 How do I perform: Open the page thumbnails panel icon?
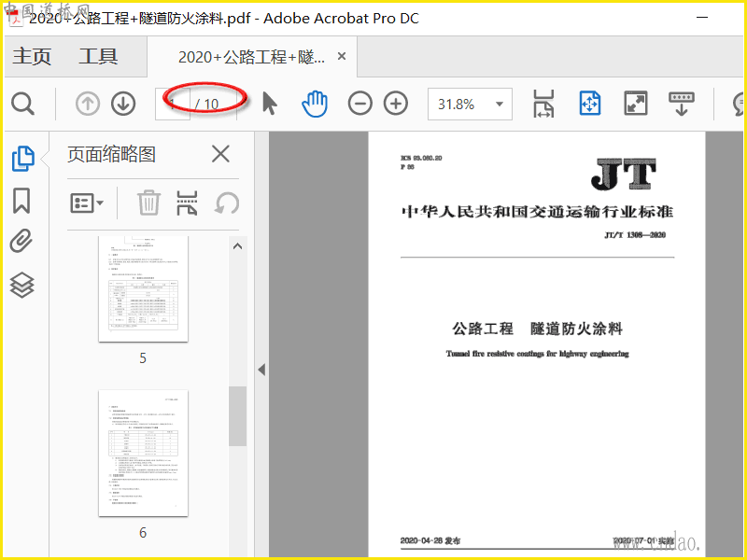[22, 159]
